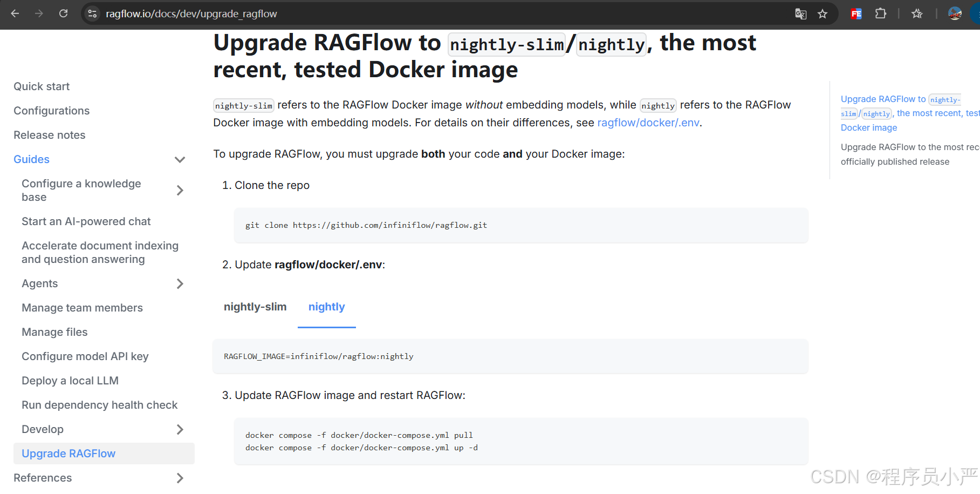Image resolution: width=980 pixels, height=494 pixels.
Task: Bookmark this page with the star icon
Action: tap(823, 13)
